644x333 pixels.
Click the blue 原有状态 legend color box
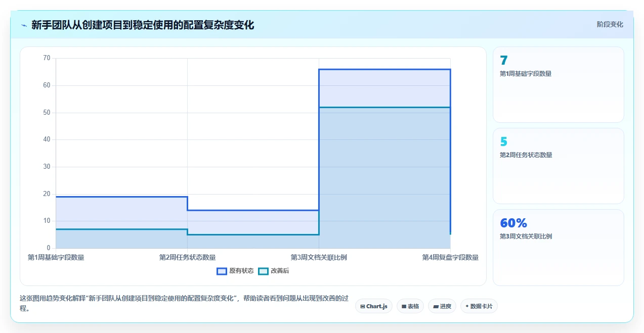point(222,271)
